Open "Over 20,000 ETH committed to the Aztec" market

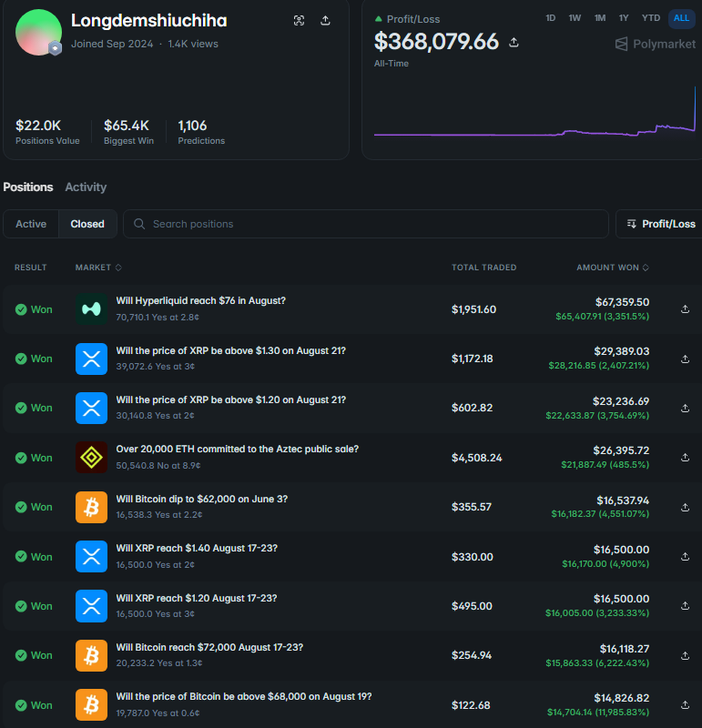(x=238, y=449)
